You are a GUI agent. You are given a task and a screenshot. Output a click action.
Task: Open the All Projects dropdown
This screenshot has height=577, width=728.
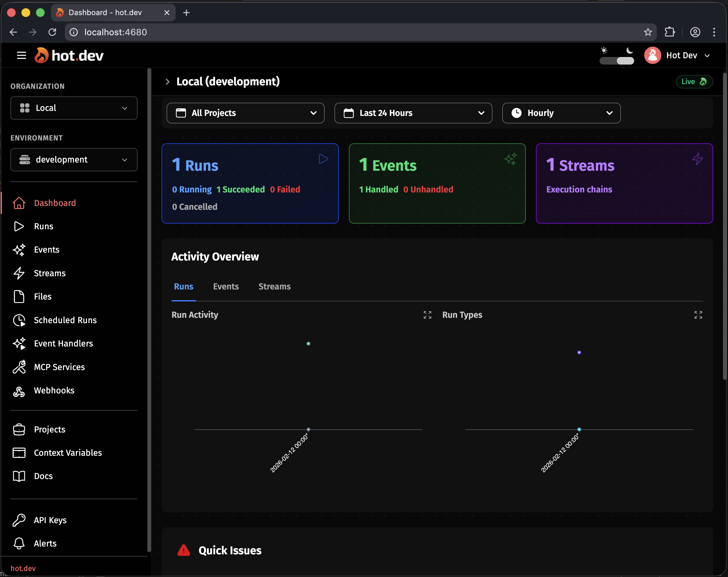tap(246, 113)
